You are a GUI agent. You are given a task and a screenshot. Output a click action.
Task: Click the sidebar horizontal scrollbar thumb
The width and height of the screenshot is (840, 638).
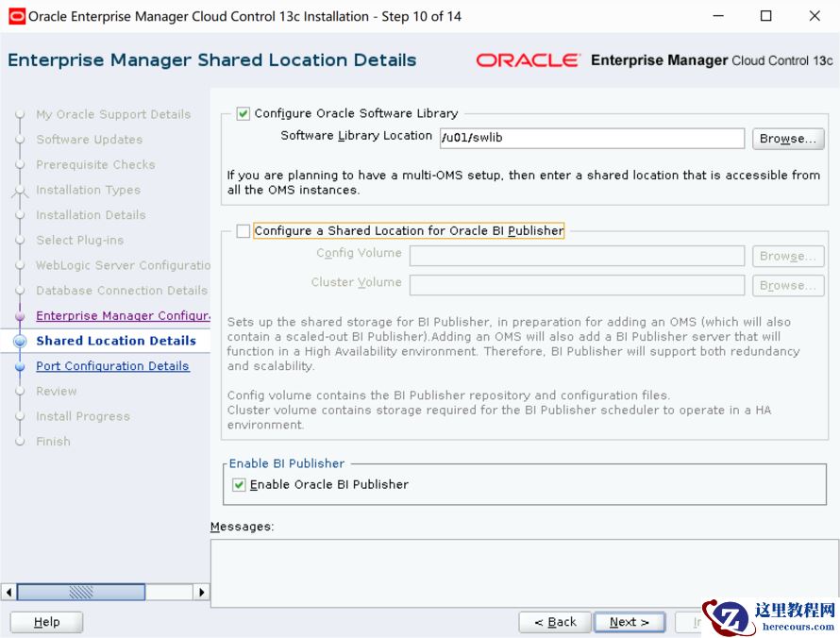(x=81, y=593)
